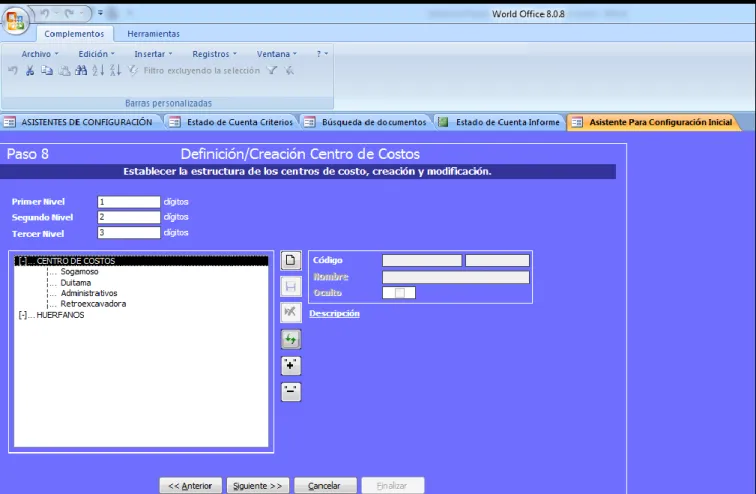Click the Siguiente >> button

tap(257, 485)
